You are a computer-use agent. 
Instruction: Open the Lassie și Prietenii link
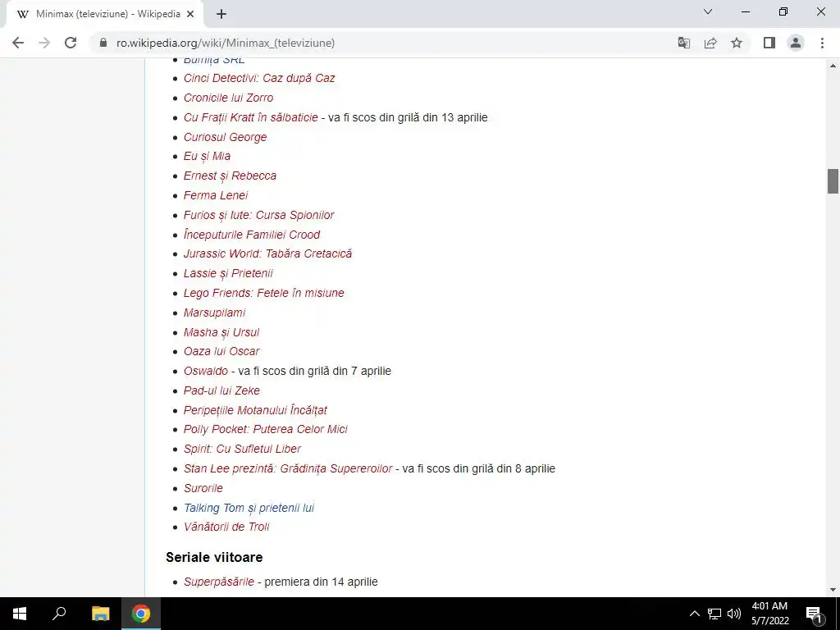228,273
